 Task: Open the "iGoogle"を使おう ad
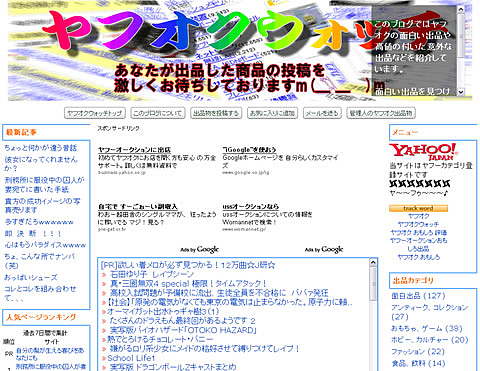tap(249, 150)
